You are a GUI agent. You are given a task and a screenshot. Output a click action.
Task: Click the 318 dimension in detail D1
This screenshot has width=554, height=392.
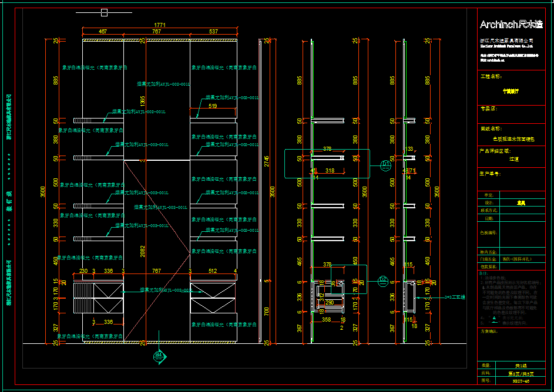330,171
